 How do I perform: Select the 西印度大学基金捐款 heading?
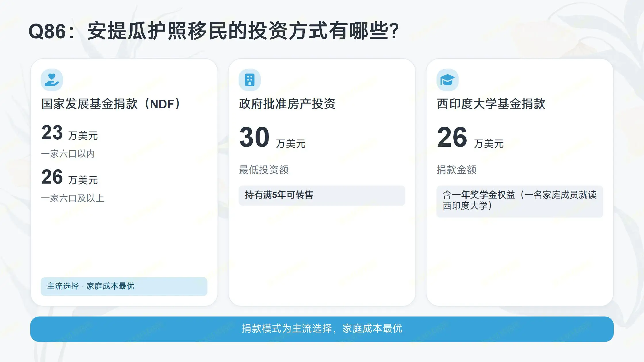tap(491, 104)
